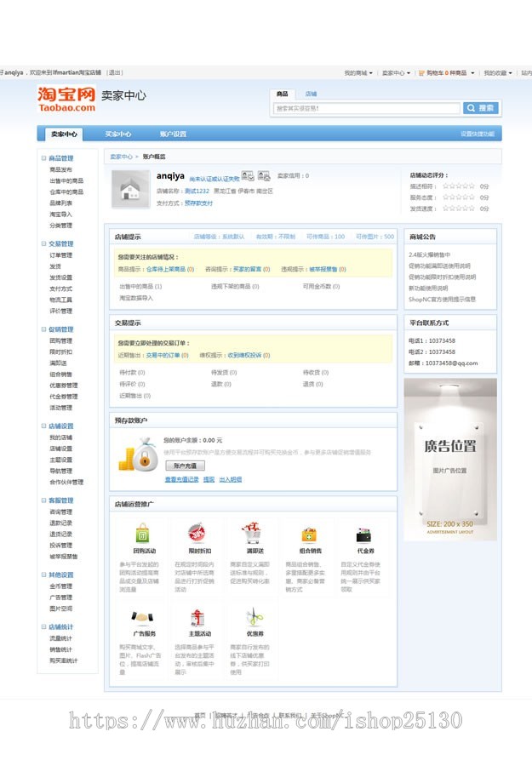Click the 廣告位置 advertisement banner
This screenshot has width=532, height=766.
[450, 460]
